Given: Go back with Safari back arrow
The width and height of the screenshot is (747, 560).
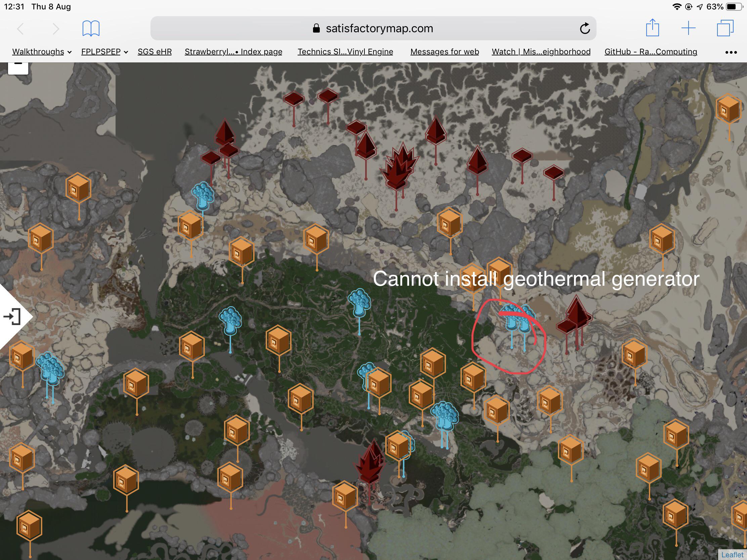Looking at the screenshot, I should click(20, 29).
